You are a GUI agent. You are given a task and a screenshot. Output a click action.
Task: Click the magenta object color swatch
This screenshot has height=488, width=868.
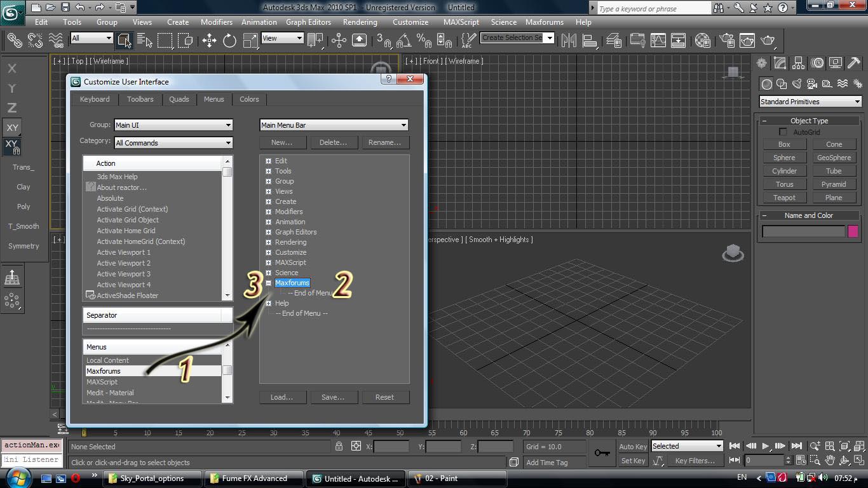tap(853, 231)
